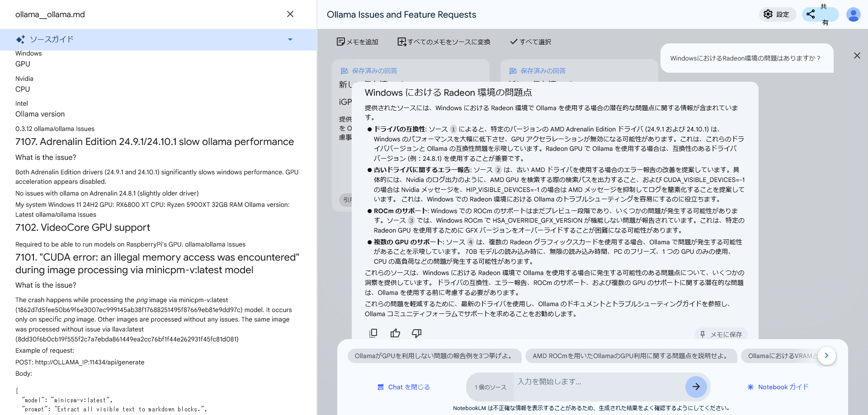
Task: Click citation number 1 in ドライバの互換性
Action: [453, 129]
